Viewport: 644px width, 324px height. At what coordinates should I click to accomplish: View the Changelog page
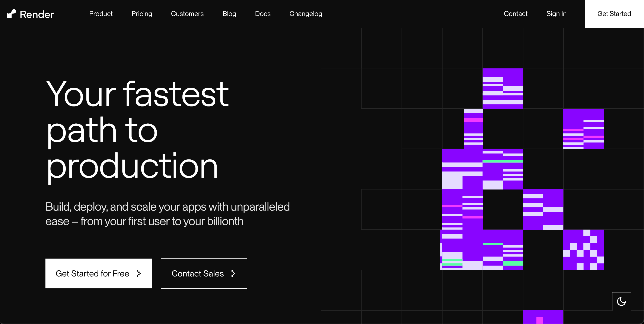click(306, 14)
